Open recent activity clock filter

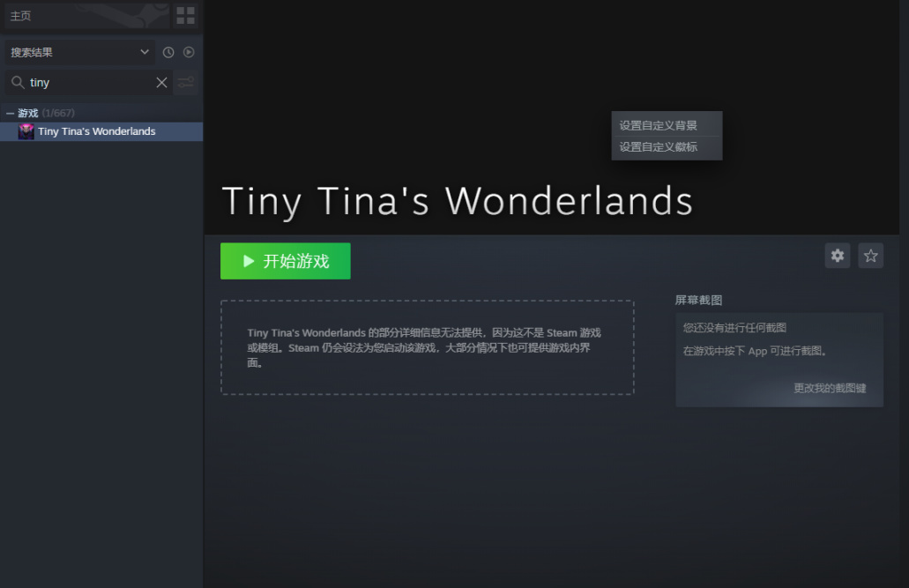(x=168, y=52)
